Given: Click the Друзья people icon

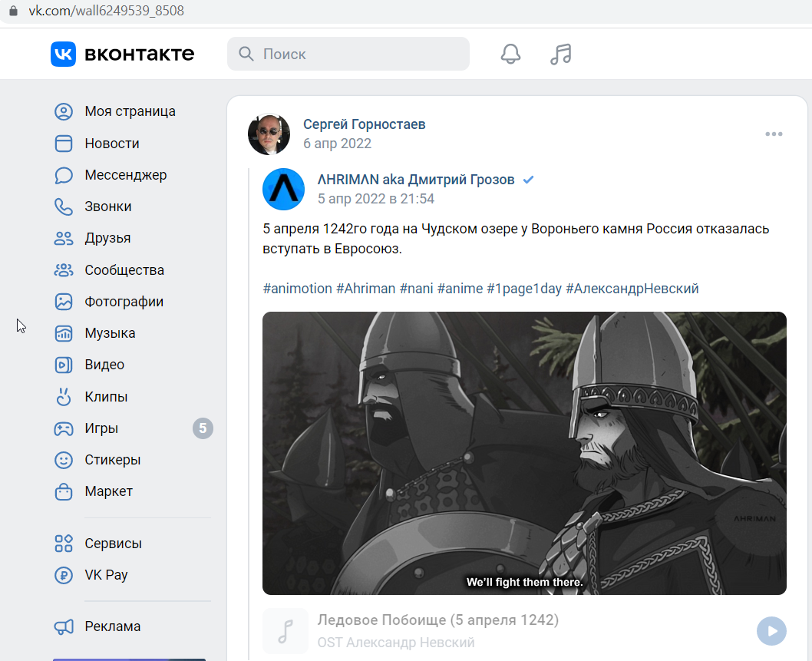Looking at the screenshot, I should pos(64,238).
